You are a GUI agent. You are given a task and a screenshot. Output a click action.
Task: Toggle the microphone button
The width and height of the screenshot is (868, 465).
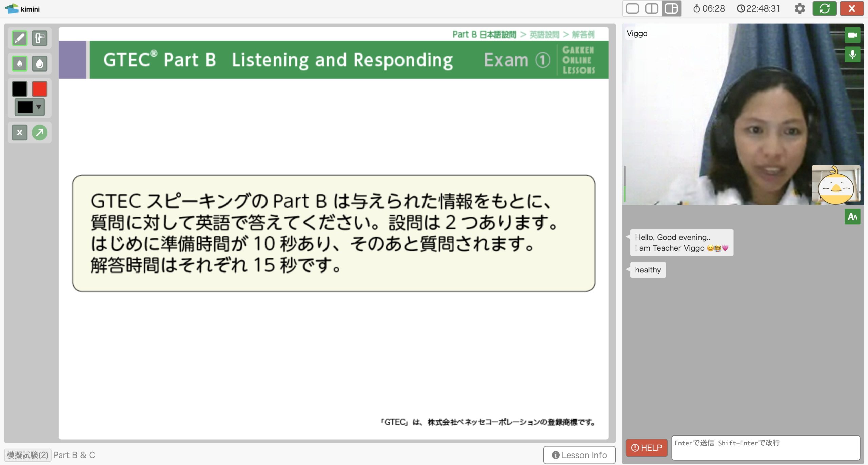(852, 55)
